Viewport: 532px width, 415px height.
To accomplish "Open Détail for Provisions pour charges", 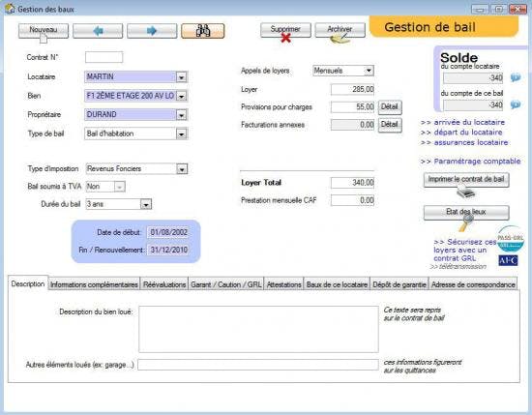I will tap(390, 107).
